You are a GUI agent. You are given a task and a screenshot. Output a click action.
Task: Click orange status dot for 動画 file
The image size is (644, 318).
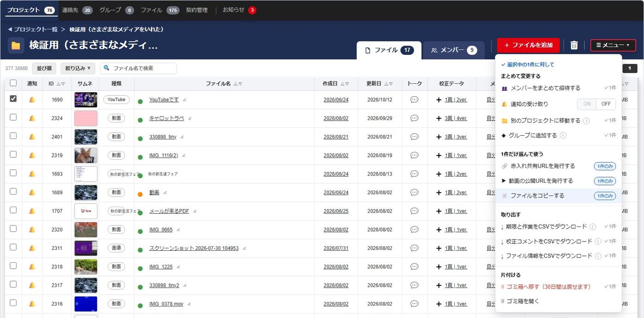[x=140, y=194]
